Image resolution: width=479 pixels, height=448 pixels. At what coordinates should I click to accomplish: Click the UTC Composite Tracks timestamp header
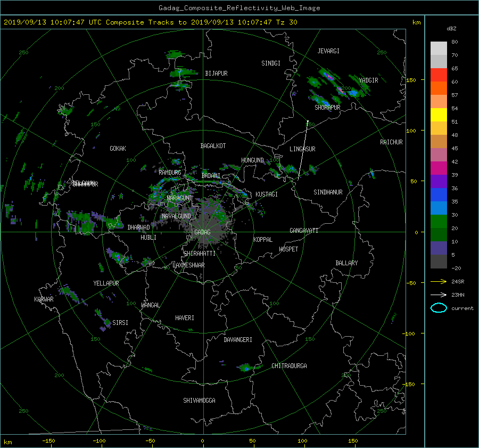tap(150, 22)
